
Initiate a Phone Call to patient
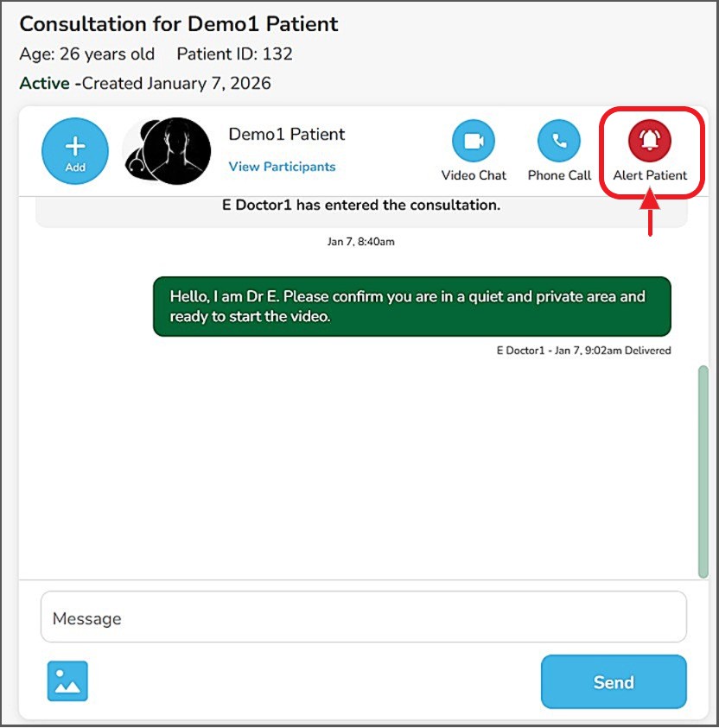[559, 142]
